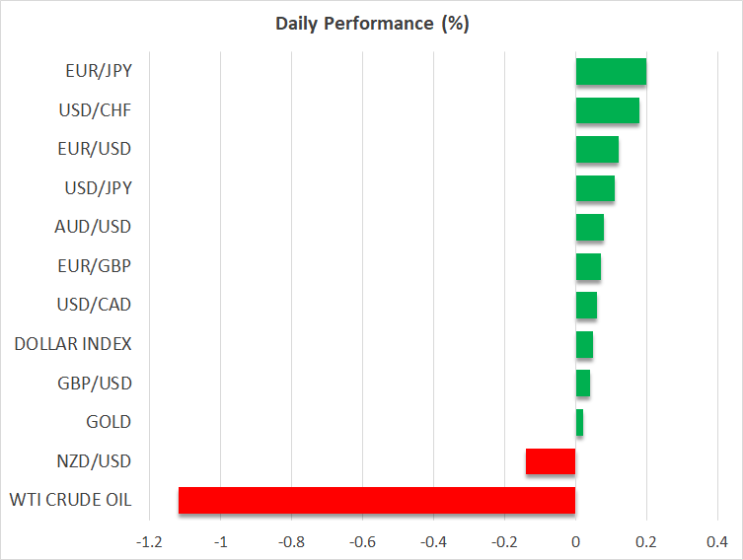Select the red NZD/USD bar
Viewport: 743px width, 560px height.
(x=551, y=461)
